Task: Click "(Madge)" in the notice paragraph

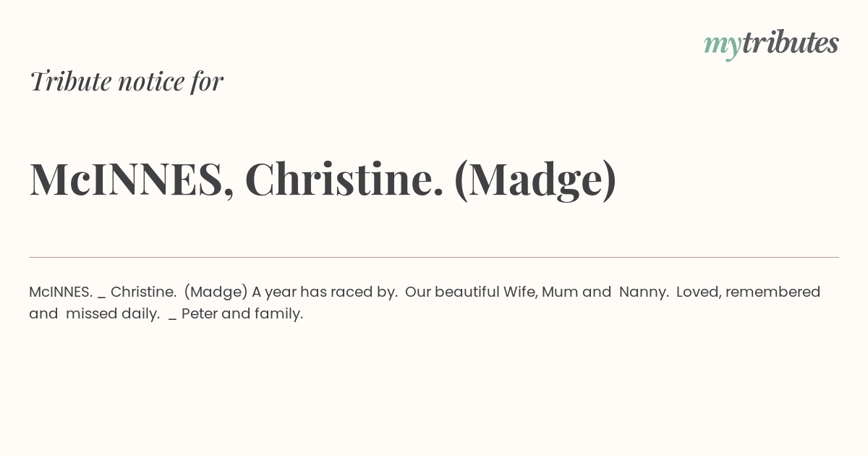Action: click(216, 292)
